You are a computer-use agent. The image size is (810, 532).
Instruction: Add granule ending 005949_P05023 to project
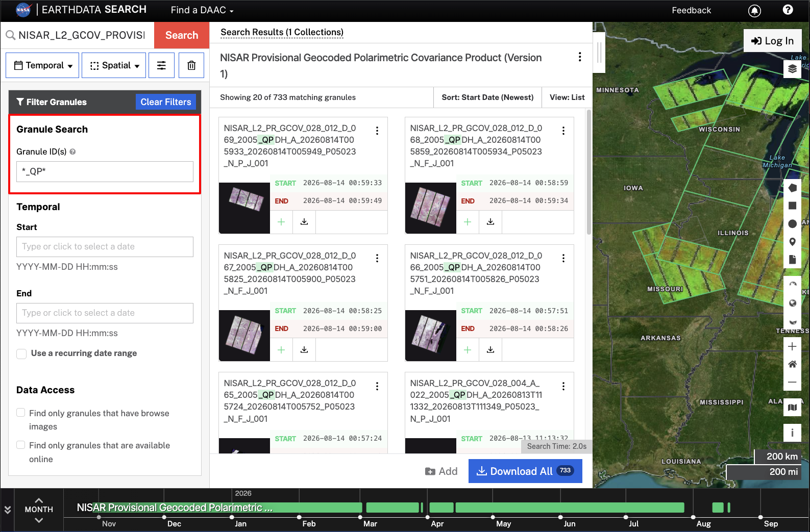(281, 222)
